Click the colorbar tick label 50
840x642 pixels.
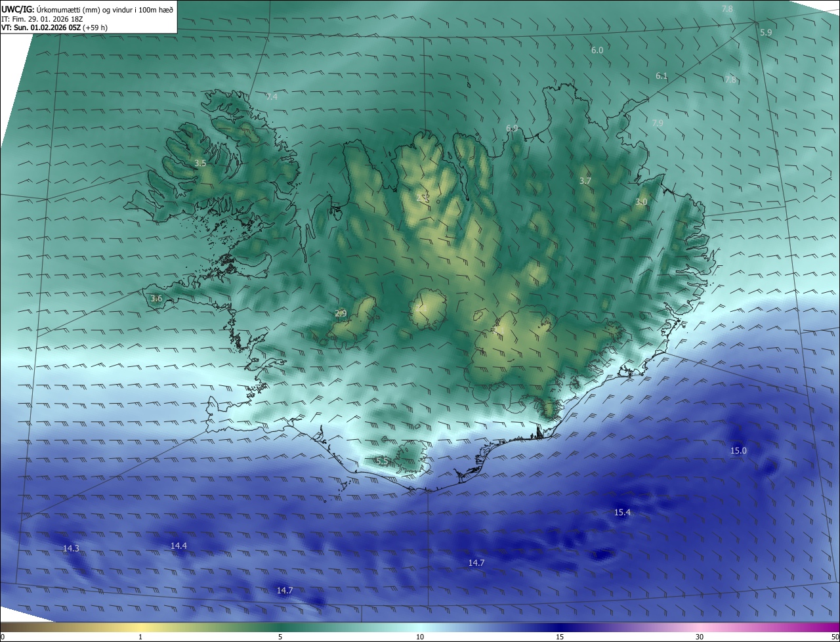point(835,637)
